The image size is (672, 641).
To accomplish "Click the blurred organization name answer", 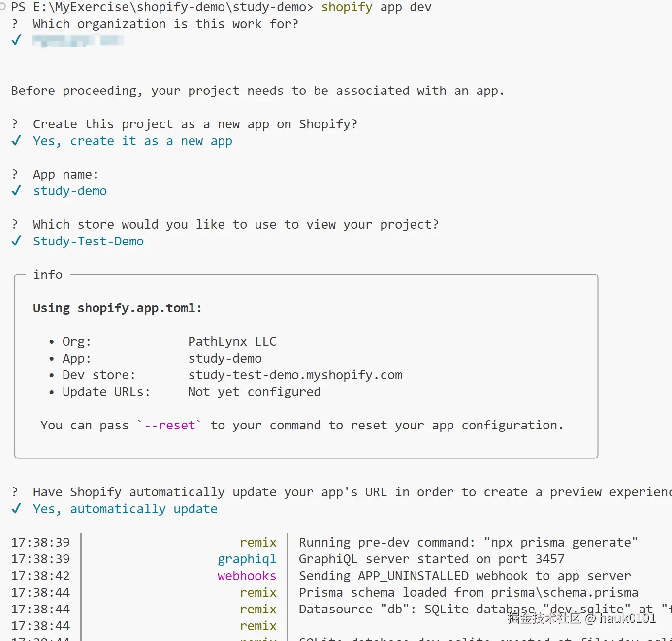I will pos(78,41).
